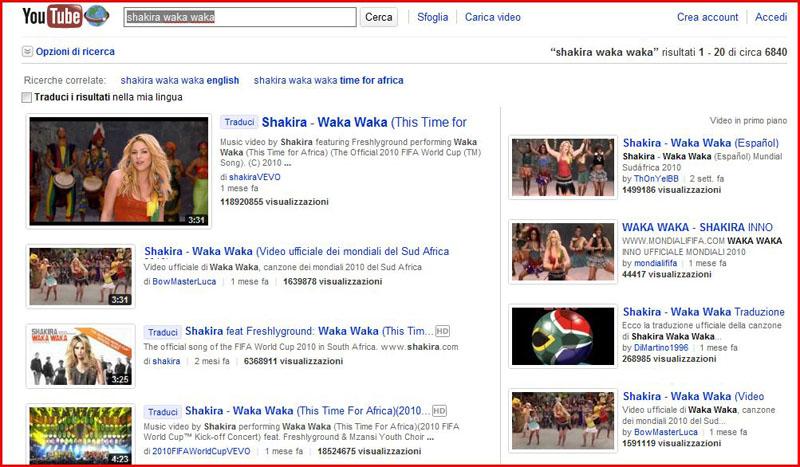The height and width of the screenshot is (467, 800).
Task: Play the featured Waka Waka (Video thumbnail
Action: [x=563, y=421]
